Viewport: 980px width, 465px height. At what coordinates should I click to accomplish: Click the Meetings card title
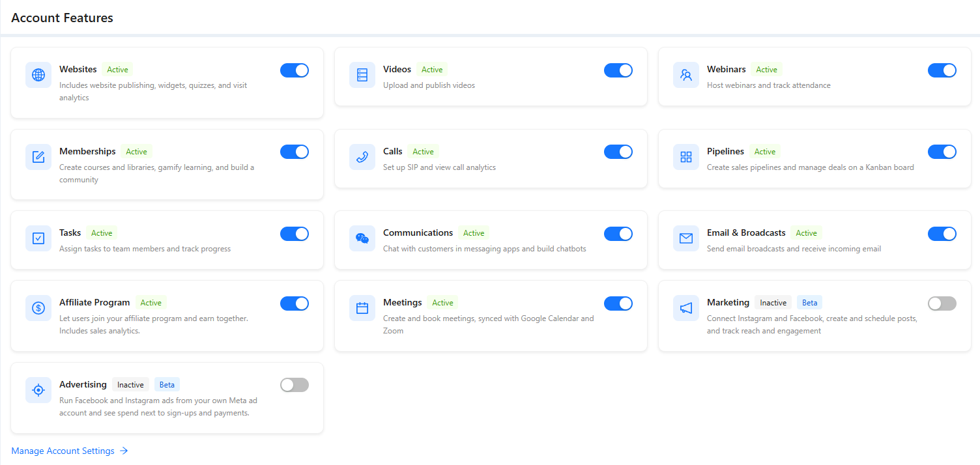pos(403,302)
